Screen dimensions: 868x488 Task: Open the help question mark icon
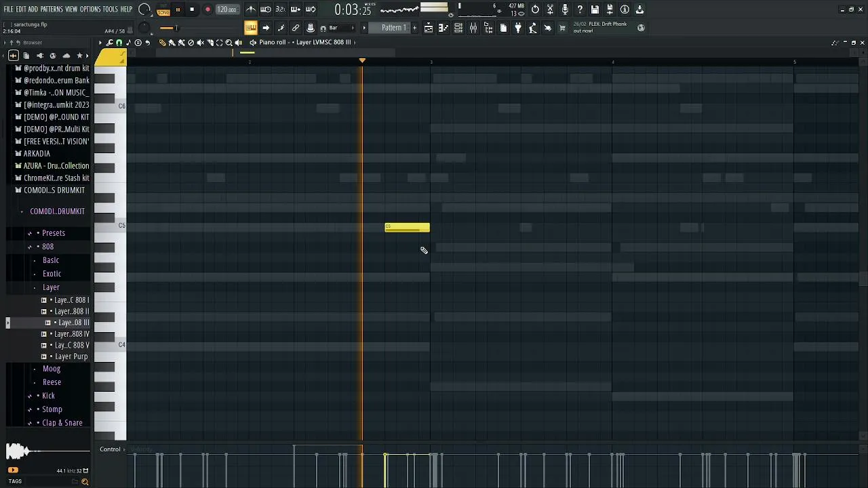[x=580, y=9]
